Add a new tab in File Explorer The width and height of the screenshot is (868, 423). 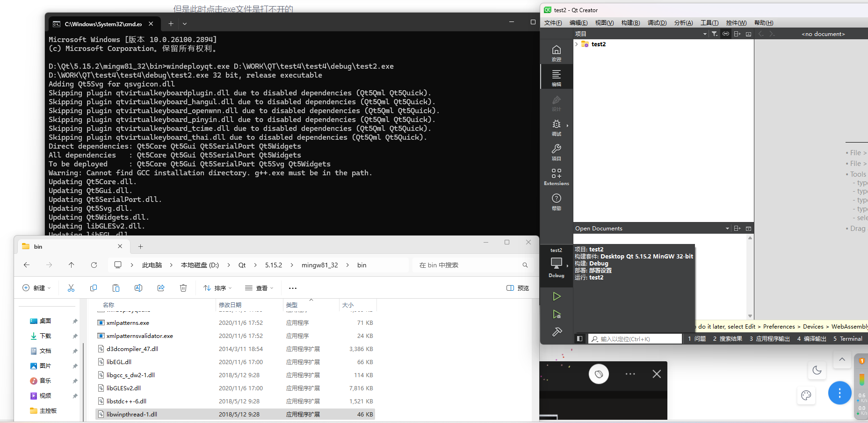click(140, 246)
